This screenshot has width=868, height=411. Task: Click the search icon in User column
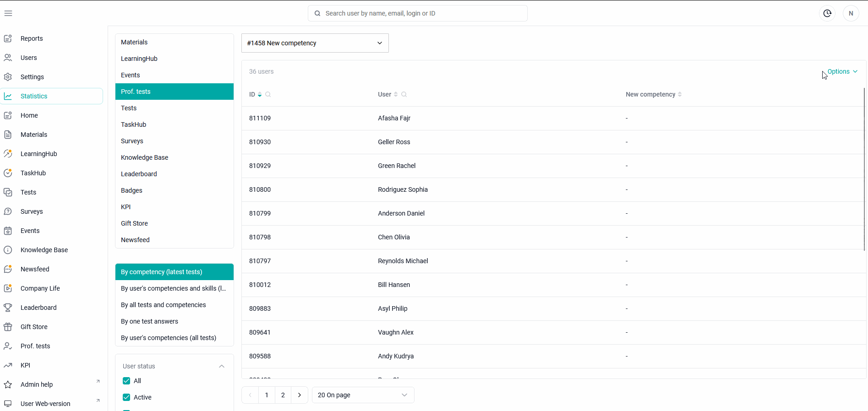pyautogui.click(x=404, y=94)
